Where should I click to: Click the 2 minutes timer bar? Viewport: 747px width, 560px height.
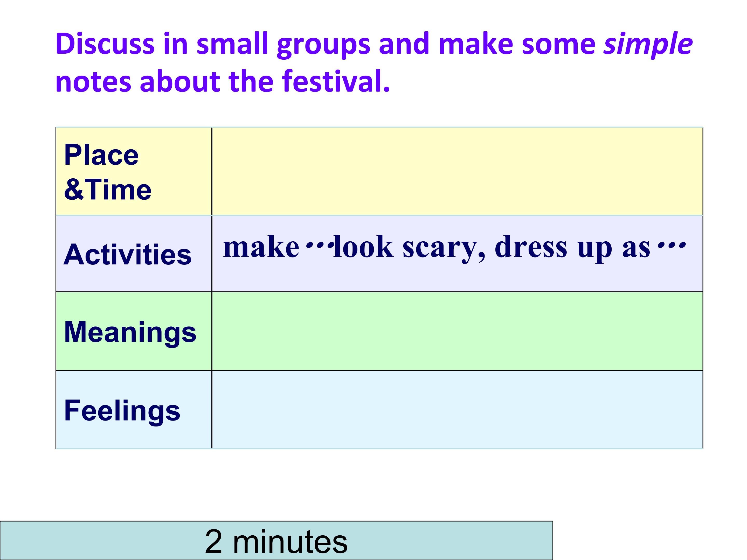pyautogui.click(x=276, y=540)
